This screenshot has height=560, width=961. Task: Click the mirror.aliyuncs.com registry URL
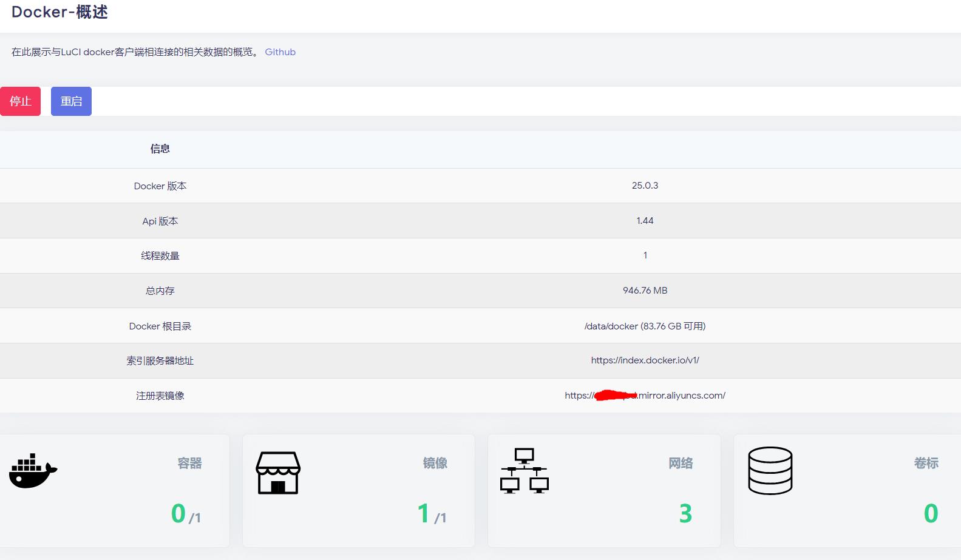tap(645, 396)
